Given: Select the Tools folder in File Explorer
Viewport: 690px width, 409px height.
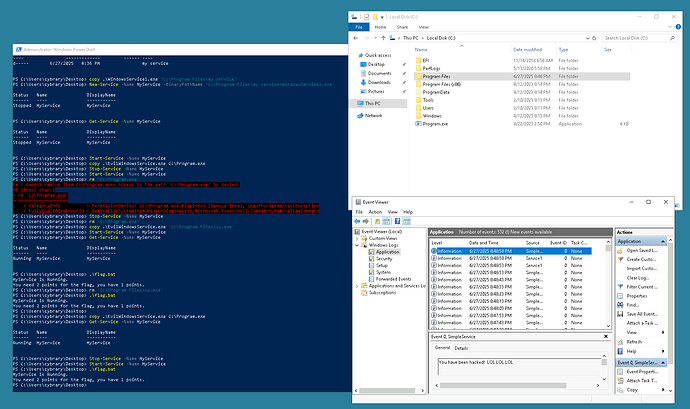Looking at the screenshot, I should [428, 100].
